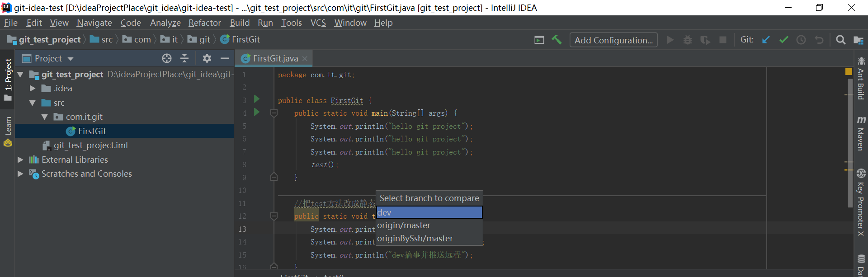The width and height of the screenshot is (868, 277).
Task: Collapse the com.it.git package
Action: click(x=45, y=117)
